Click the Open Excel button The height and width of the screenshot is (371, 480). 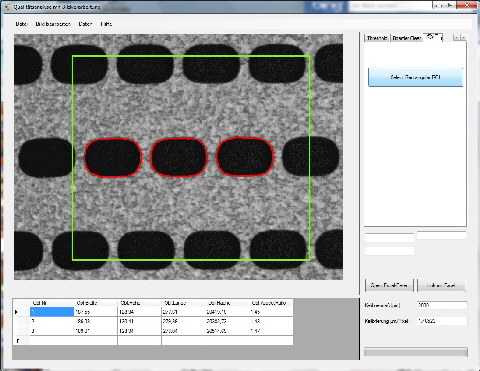[x=389, y=285]
